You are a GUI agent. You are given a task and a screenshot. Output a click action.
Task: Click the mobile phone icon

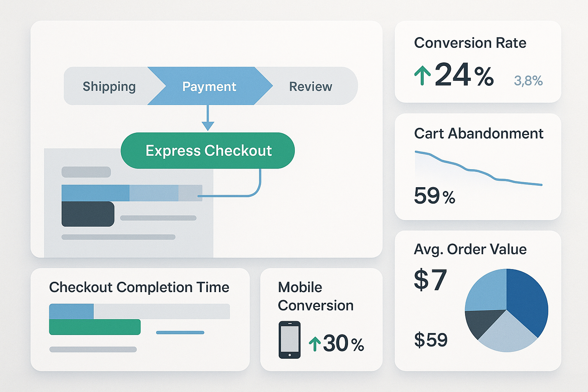tap(291, 339)
